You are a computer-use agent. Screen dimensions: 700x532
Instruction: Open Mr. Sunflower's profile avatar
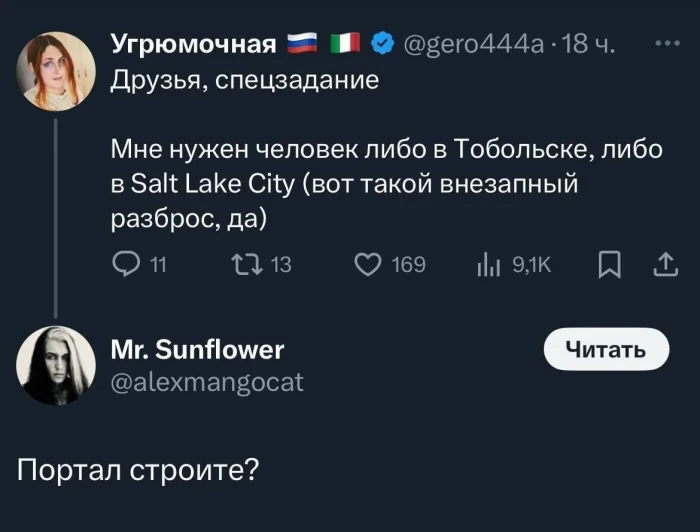pos(56,366)
